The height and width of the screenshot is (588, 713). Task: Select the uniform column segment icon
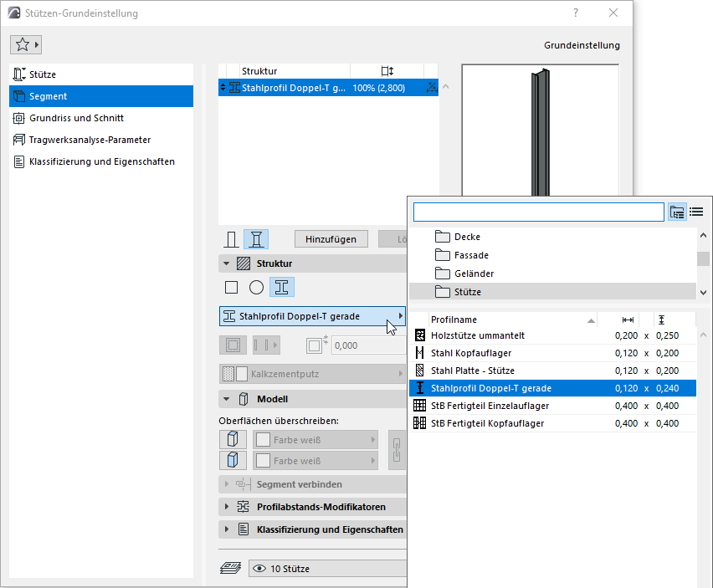point(231,239)
